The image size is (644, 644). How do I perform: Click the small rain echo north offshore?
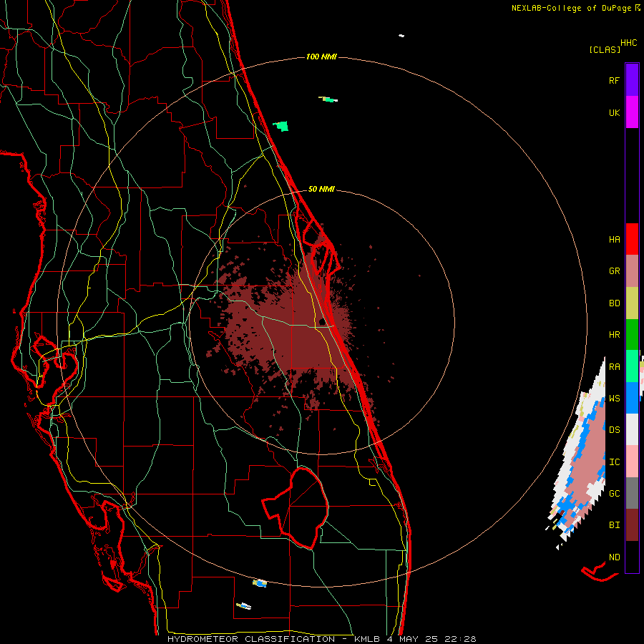tap(328, 99)
